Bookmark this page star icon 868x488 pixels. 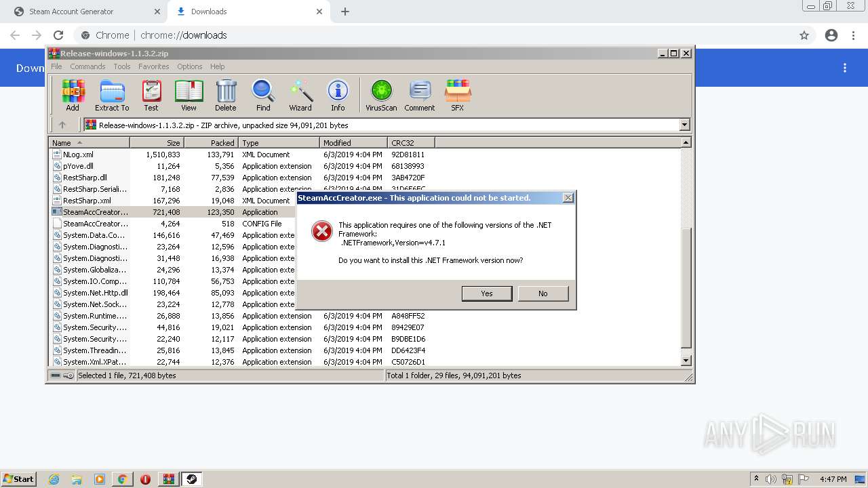804,35
